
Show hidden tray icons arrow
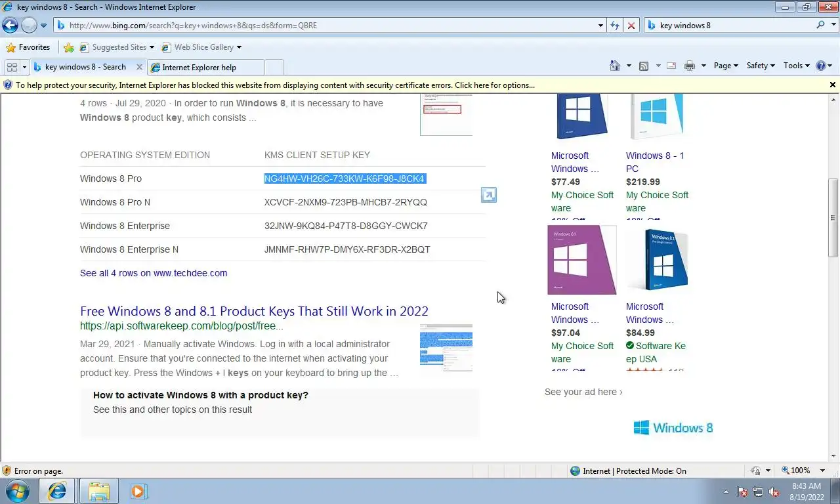click(x=726, y=492)
